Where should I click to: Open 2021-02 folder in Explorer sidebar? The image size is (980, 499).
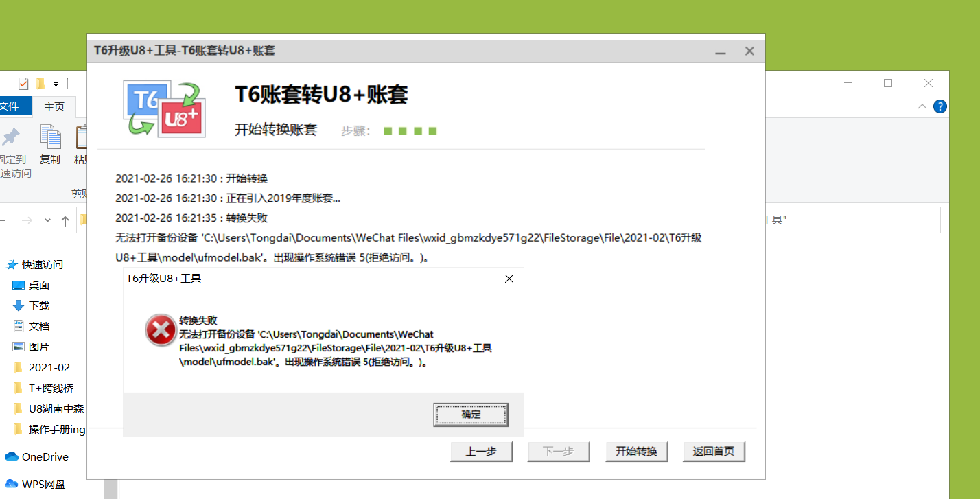tap(42, 367)
